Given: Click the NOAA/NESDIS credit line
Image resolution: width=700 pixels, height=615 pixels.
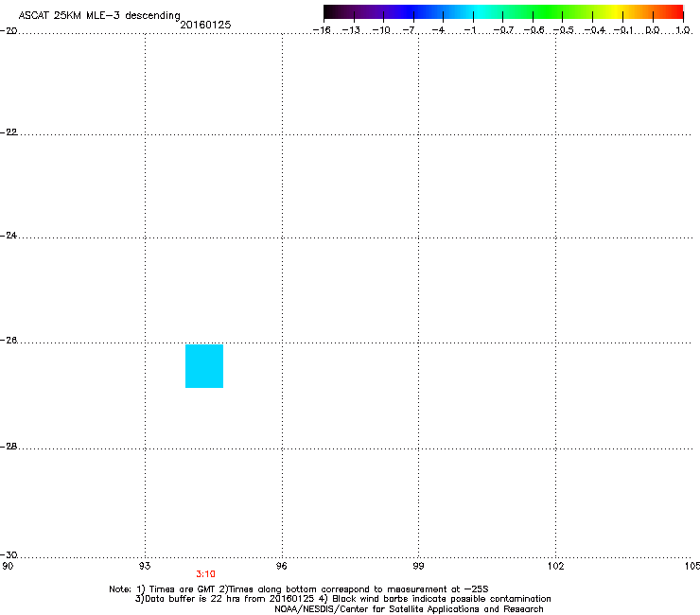Looking at the screenshot, I should click(409, 609).
